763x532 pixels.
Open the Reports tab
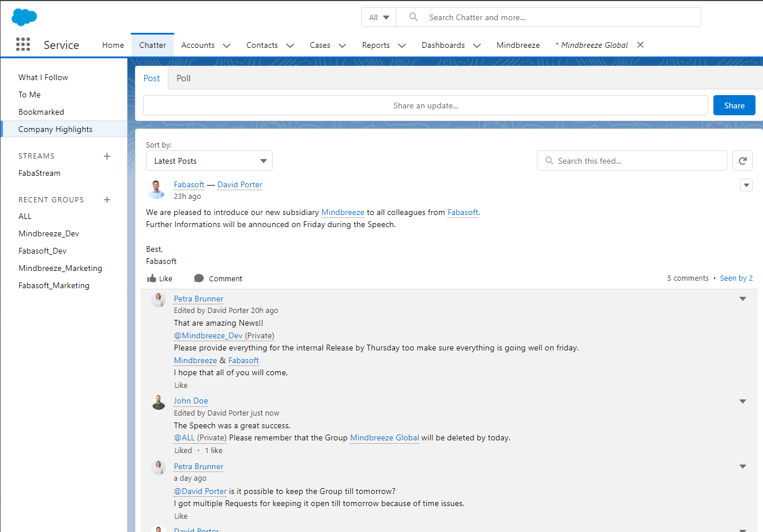[376, 45]
